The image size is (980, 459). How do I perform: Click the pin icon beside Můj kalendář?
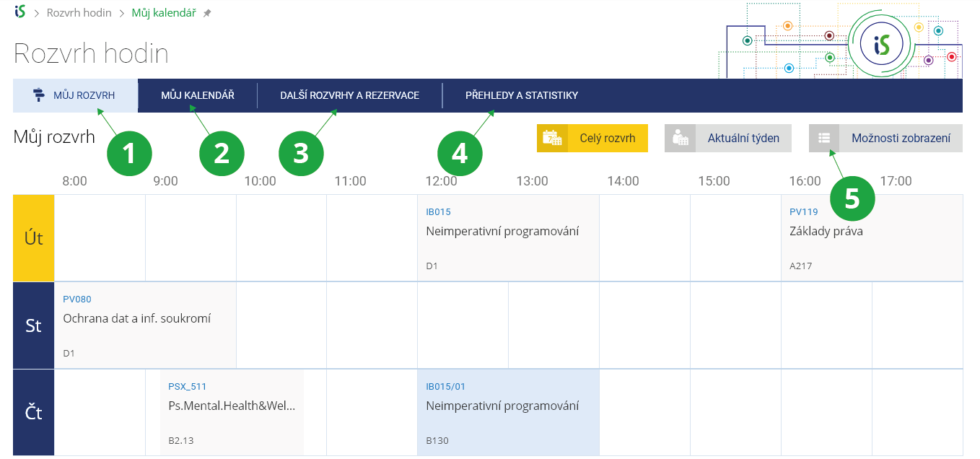coord(207,13)
